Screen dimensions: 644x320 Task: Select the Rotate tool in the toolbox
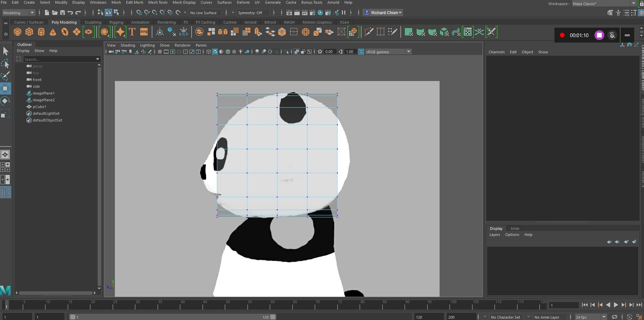(x=5, y=101)
